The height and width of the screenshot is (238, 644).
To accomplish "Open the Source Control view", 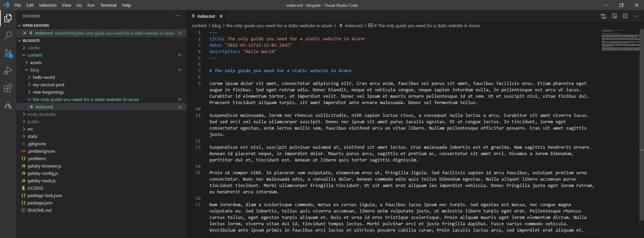I will click(8, 53).
